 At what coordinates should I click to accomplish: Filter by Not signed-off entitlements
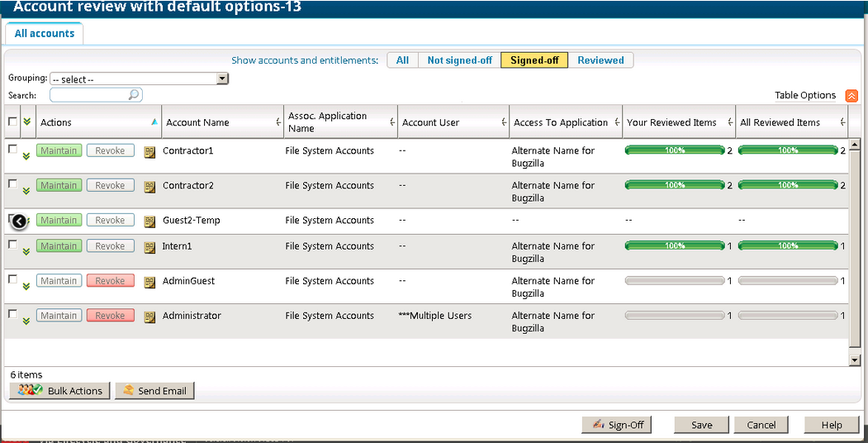459,60
